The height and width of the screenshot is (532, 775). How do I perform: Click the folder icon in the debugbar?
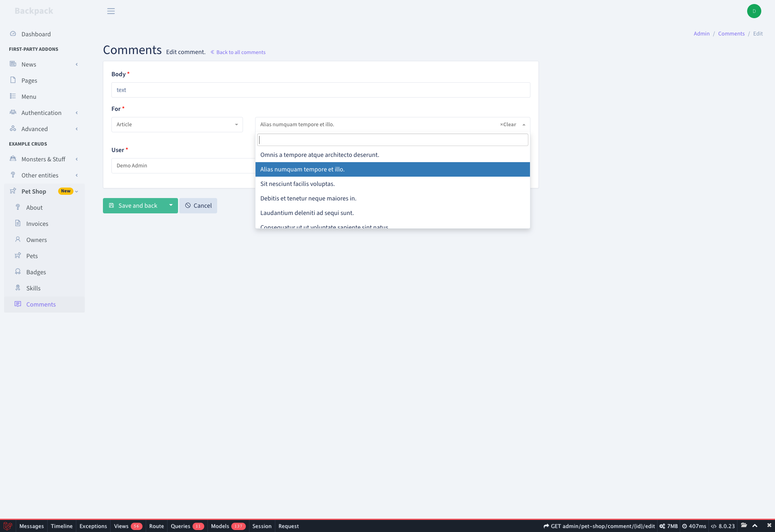[744, 526]
